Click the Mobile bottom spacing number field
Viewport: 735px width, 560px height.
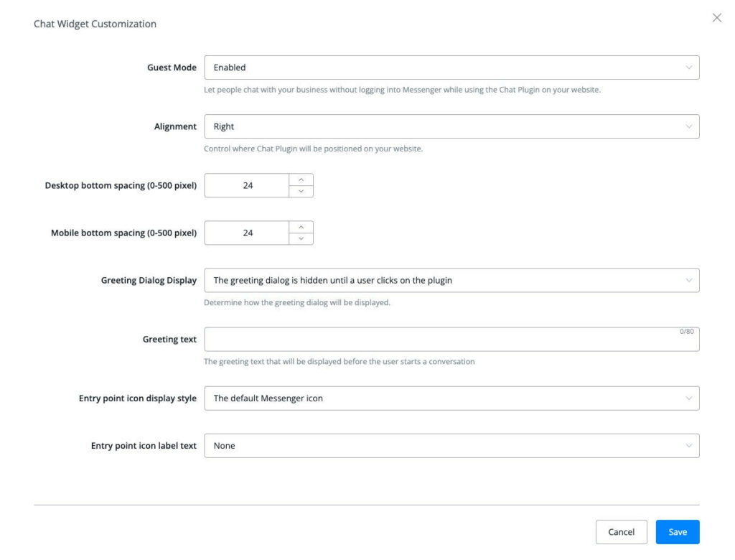248,233
